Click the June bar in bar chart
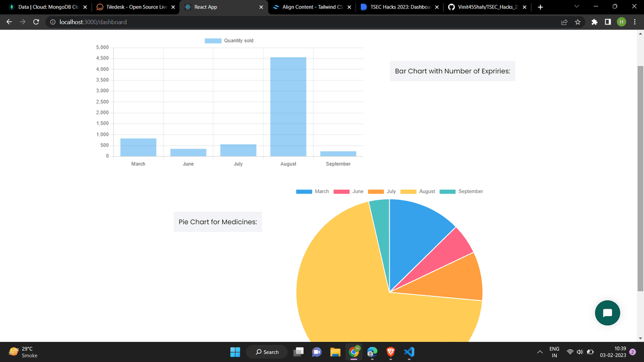The width and height of the screenshot is (644, 362). point(188,153)
